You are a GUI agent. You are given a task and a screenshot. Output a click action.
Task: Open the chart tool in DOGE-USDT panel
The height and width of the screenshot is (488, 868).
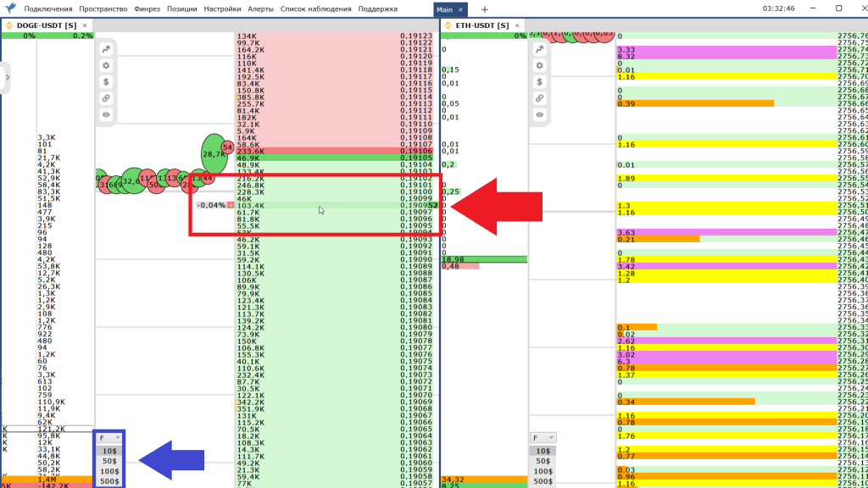(106, 49)
